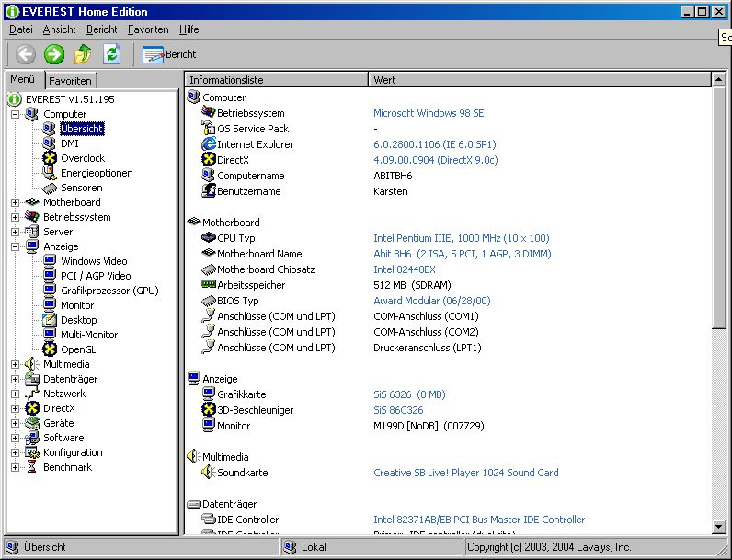Click the green Forward arrow icon
This screenshot has height=560, width=732.
(54, 54)
